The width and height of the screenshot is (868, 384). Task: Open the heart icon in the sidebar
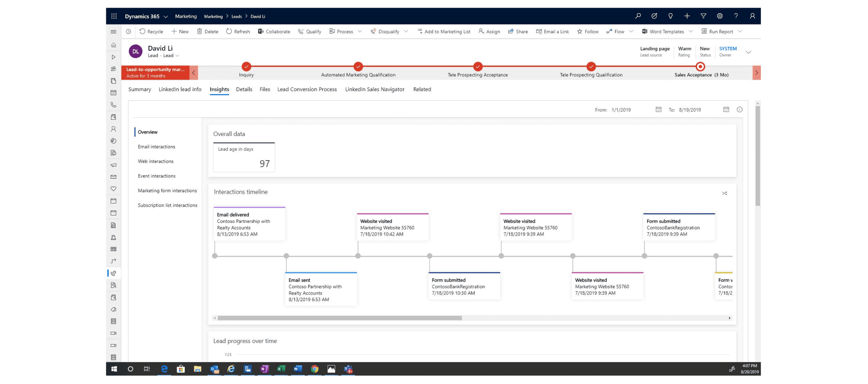[x=114, y=189]
